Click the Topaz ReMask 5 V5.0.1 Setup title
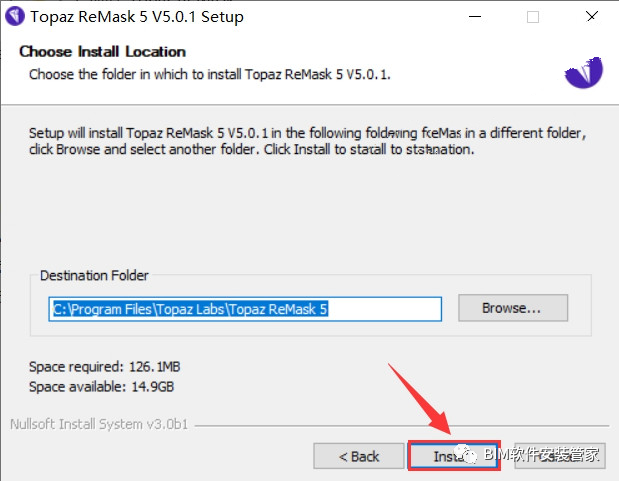The height and width of the screenshot is (481, 619). [137, 17]
